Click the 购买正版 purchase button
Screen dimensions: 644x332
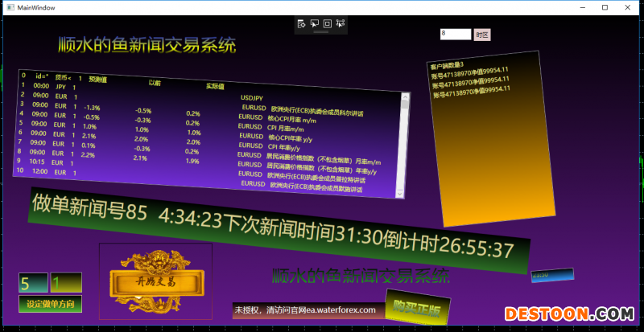coord(417,308)
